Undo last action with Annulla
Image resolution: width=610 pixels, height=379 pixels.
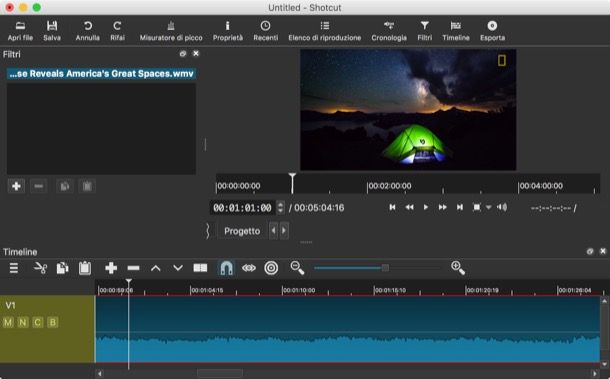(88, 31)
